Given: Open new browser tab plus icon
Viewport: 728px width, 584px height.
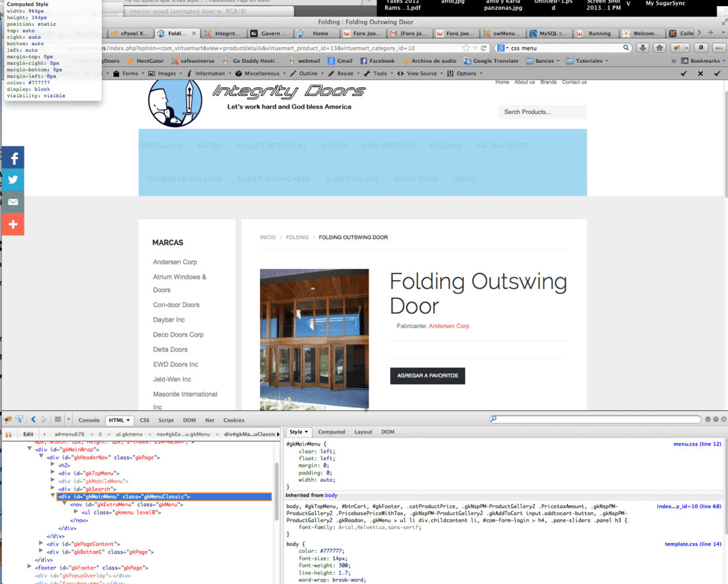Looking at the screenshot, I should tap(711, 33).
